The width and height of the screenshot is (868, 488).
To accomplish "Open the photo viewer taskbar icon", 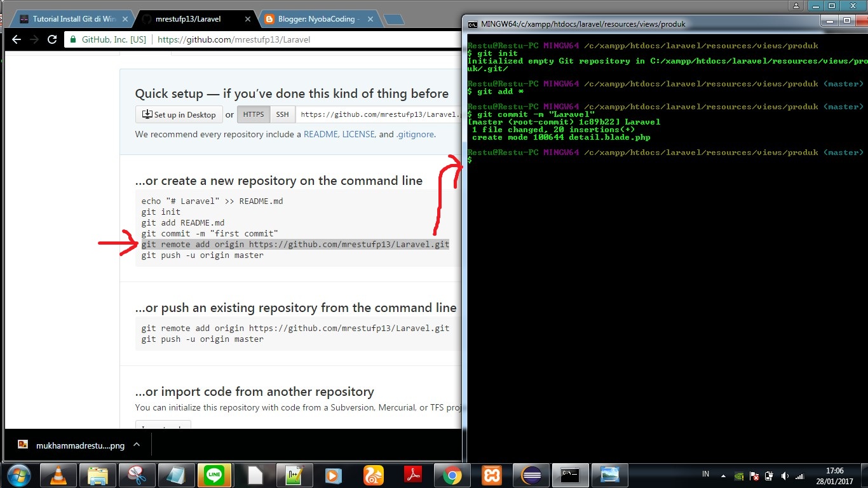I will pos(609,475).
